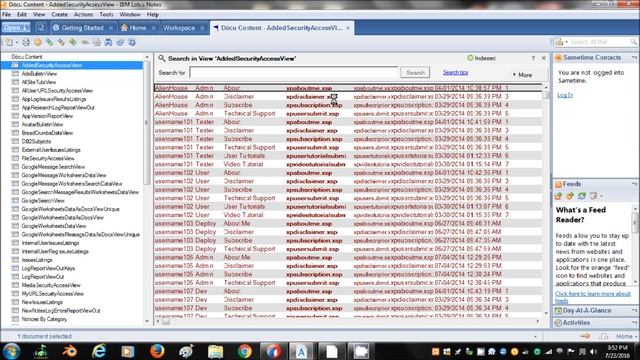The height and width of the screenshot is (360, 640).
Task: Click the Search All Mail input field
Action: click(x=599, y=42)
